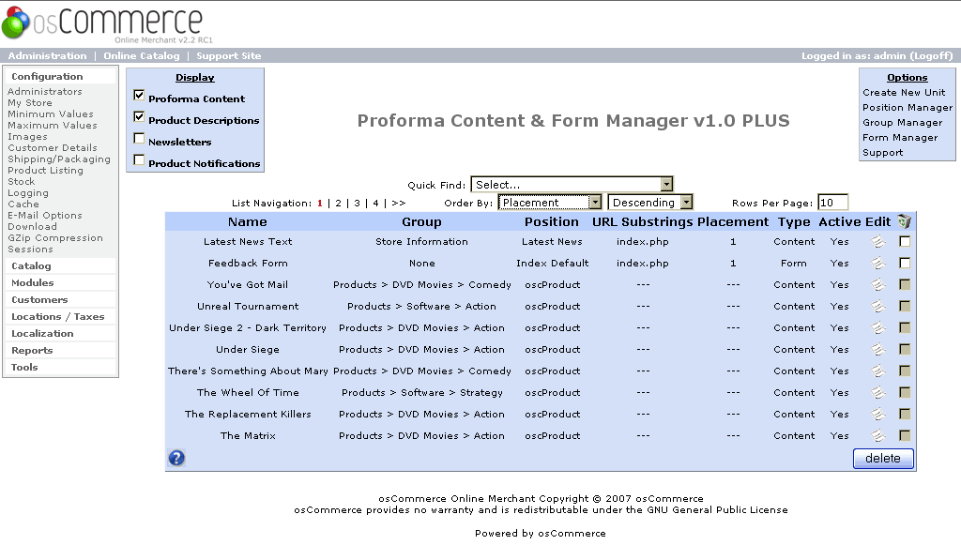This screenshot has width=961, height=560.
Task: Open Shipping/Packaging configuration page
Action: [59, 159]
